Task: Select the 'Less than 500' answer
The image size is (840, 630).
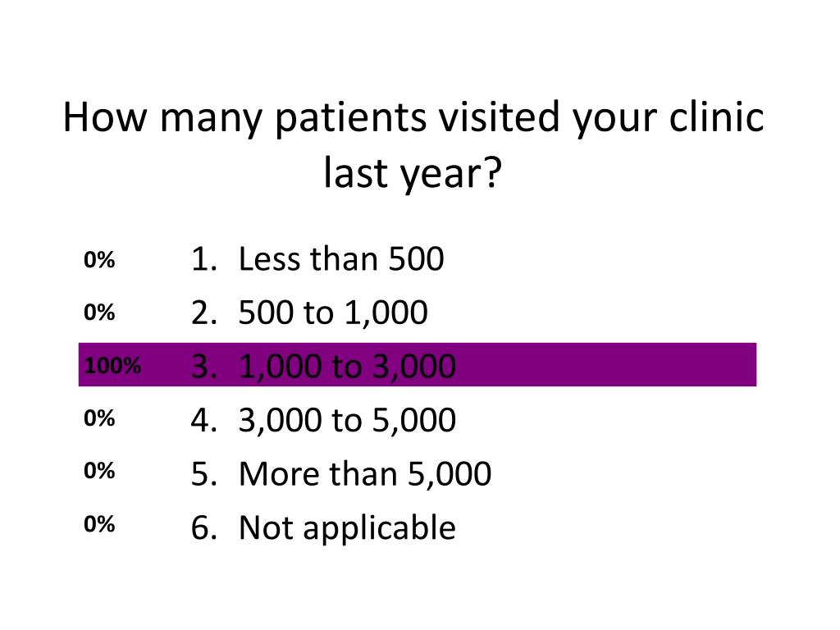Action: 341,259
